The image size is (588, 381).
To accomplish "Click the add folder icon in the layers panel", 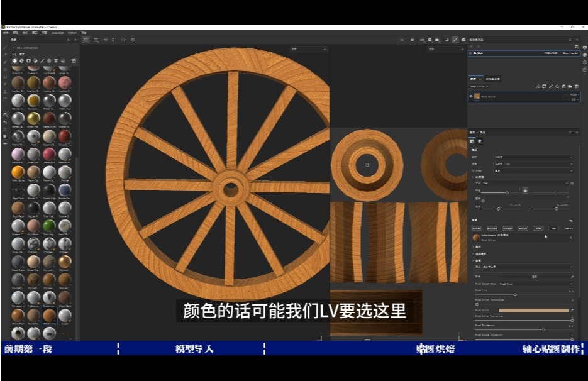I will click(570, 86).
